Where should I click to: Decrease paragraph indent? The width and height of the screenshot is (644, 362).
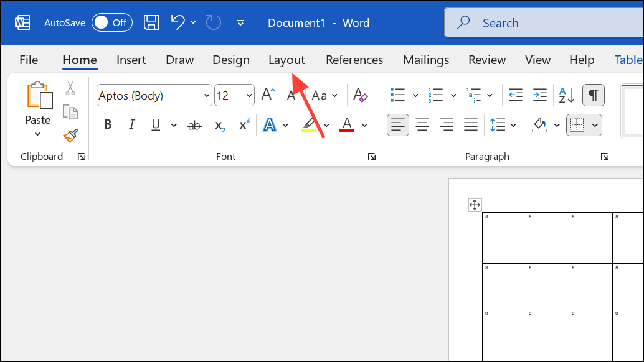point(516,95)
